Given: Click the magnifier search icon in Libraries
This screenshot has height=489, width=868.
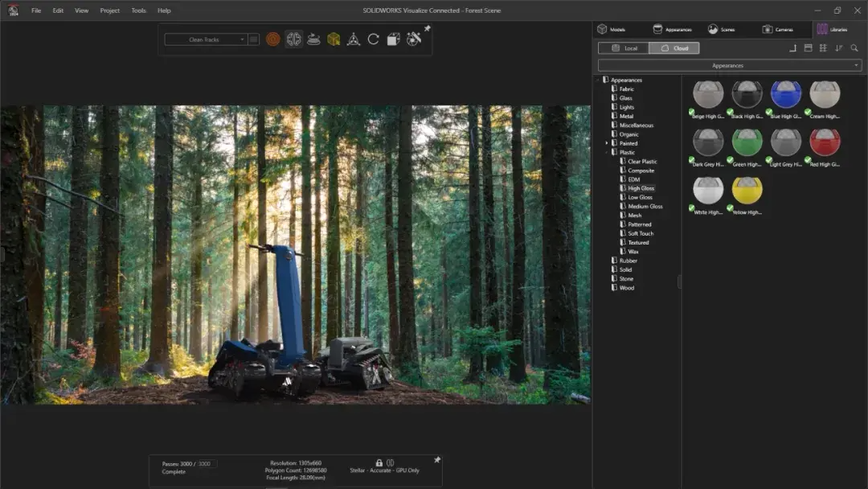Looking at the screenshot, I should tap(854, 48).
